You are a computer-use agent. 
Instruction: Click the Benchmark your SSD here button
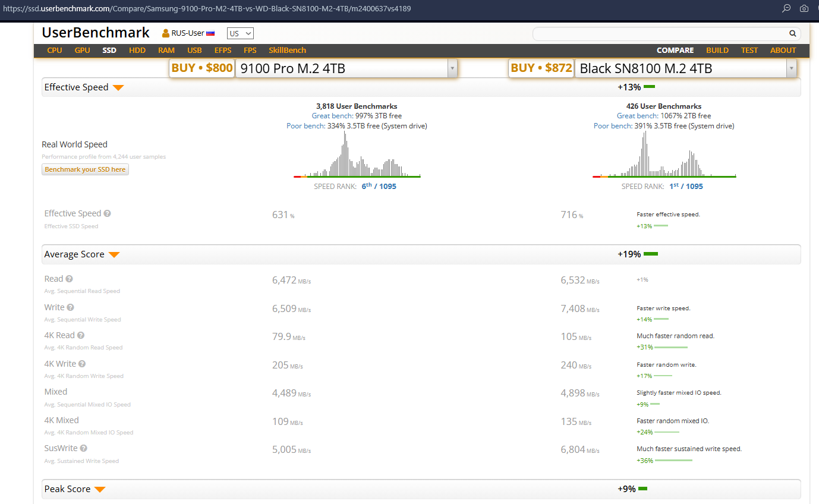(86, 169)
